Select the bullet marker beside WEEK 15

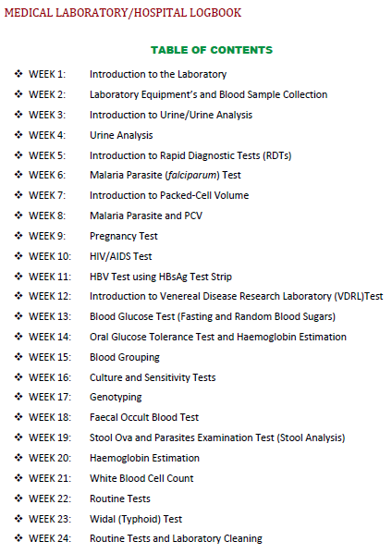pos(18,357)
